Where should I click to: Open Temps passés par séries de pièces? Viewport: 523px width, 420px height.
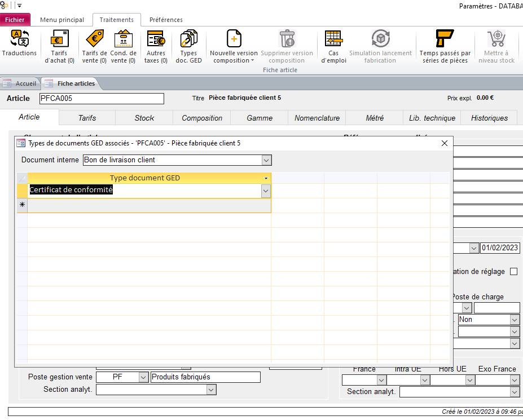445,39
